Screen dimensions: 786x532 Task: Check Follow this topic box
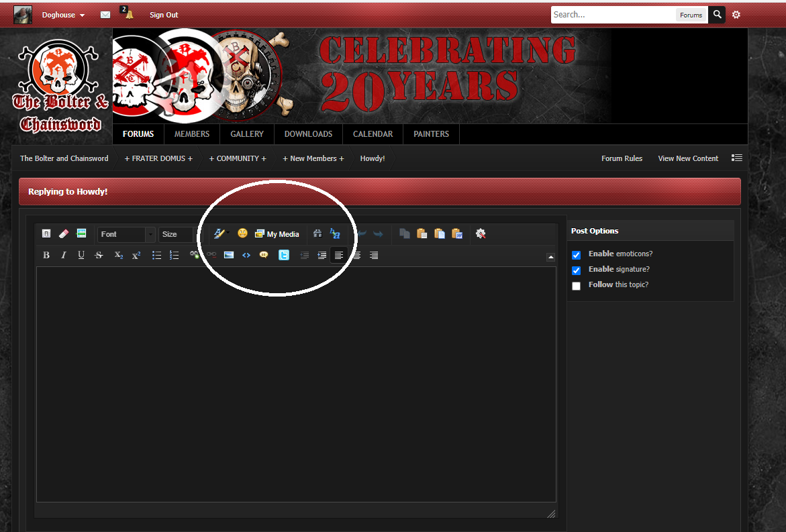coord(576,286)
